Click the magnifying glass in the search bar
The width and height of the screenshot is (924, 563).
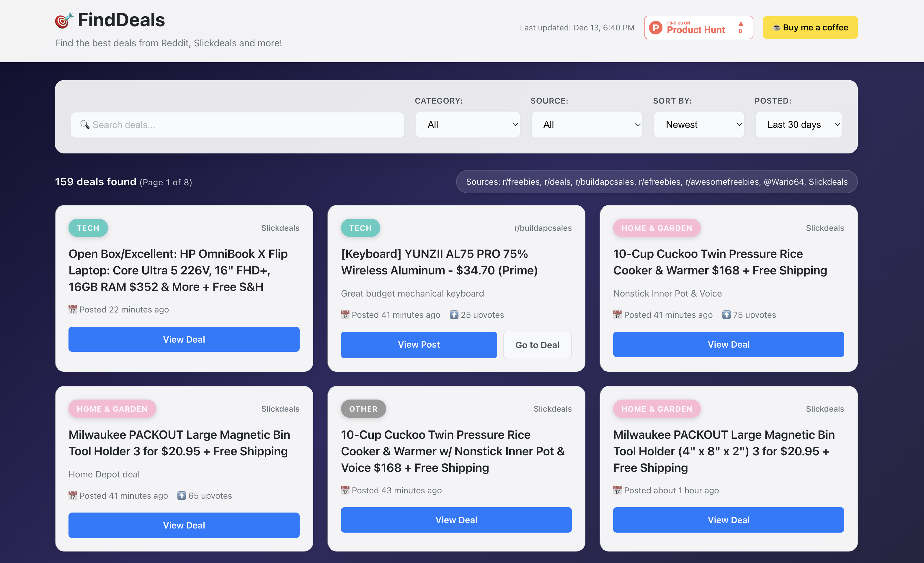coord(85,125)
